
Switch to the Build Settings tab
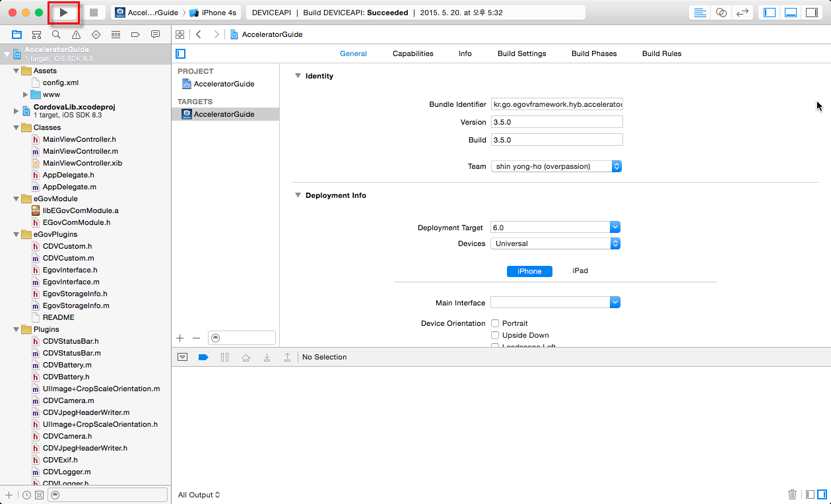[521, 53]
